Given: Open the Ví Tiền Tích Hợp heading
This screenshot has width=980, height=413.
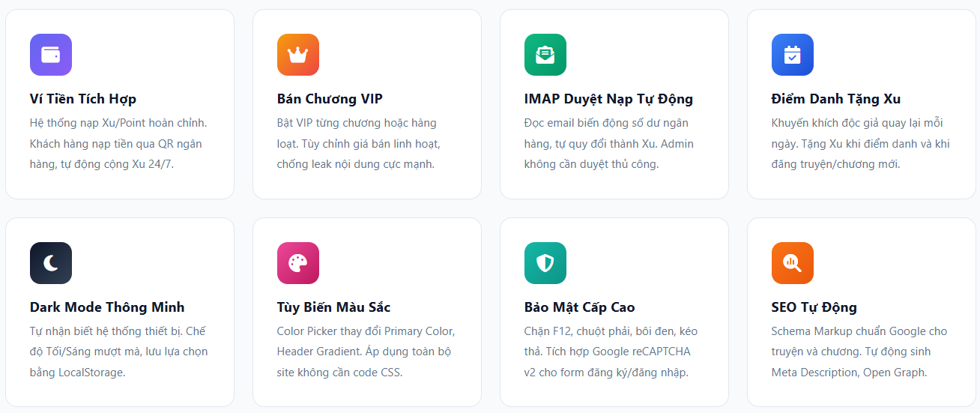Looking at the screenshot, I should coord(83,99).
